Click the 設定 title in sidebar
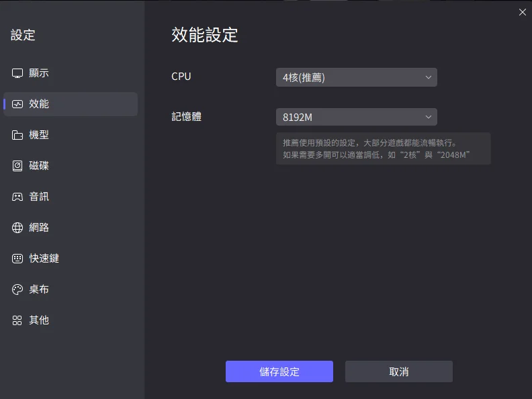The height and width of the screenshot is (399, 532). [23, 35]
